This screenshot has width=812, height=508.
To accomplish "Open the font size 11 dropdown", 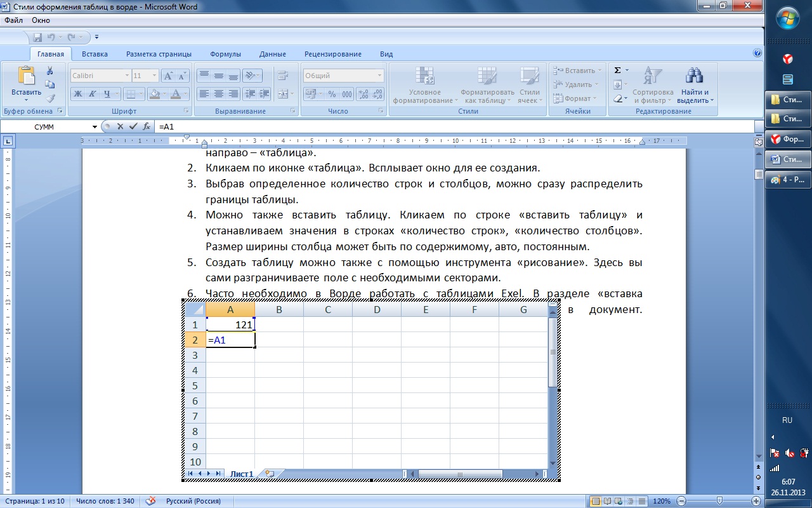I will coord(154,76).
